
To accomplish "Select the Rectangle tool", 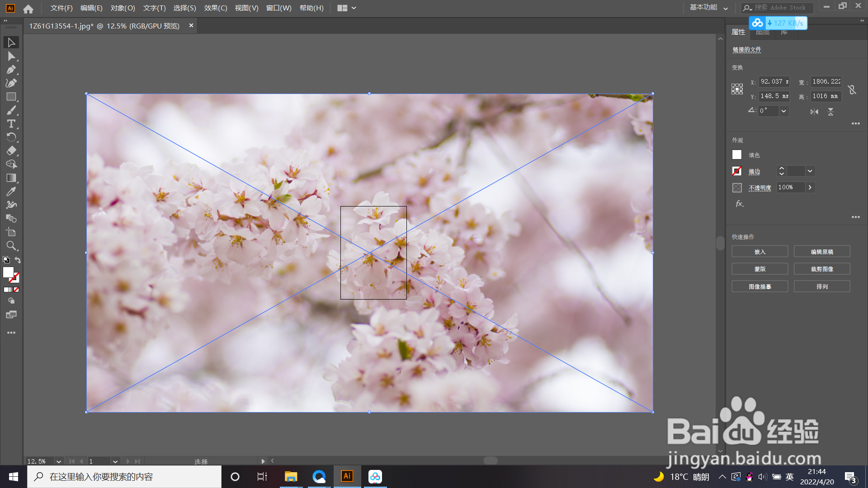I will point(11,97).
